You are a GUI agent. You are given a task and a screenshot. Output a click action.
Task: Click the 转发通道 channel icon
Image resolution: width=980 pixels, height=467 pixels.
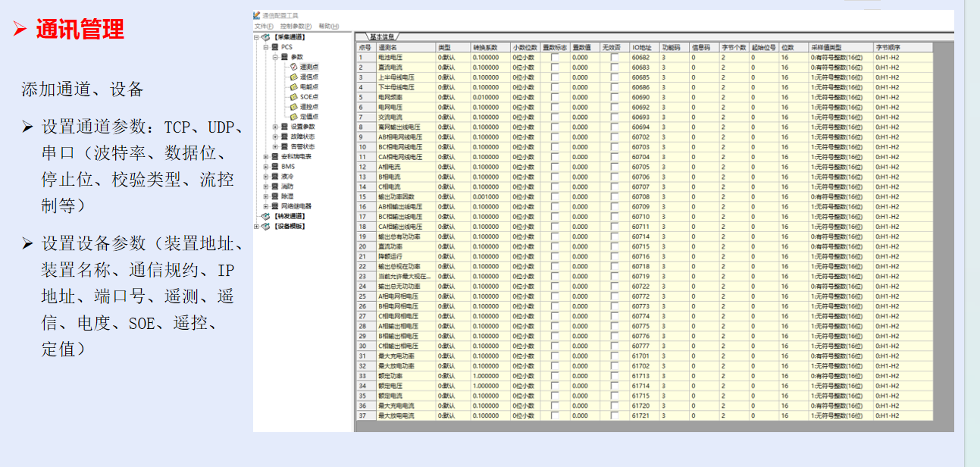coord(265,216)
